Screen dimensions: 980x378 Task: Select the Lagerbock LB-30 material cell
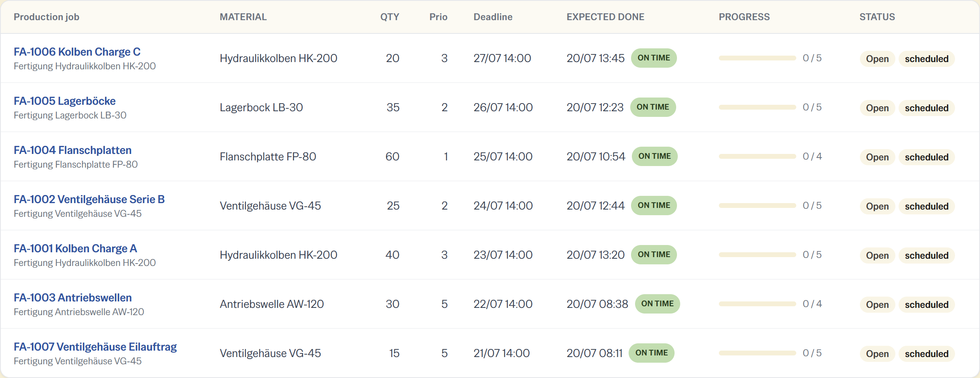(261, 107)
